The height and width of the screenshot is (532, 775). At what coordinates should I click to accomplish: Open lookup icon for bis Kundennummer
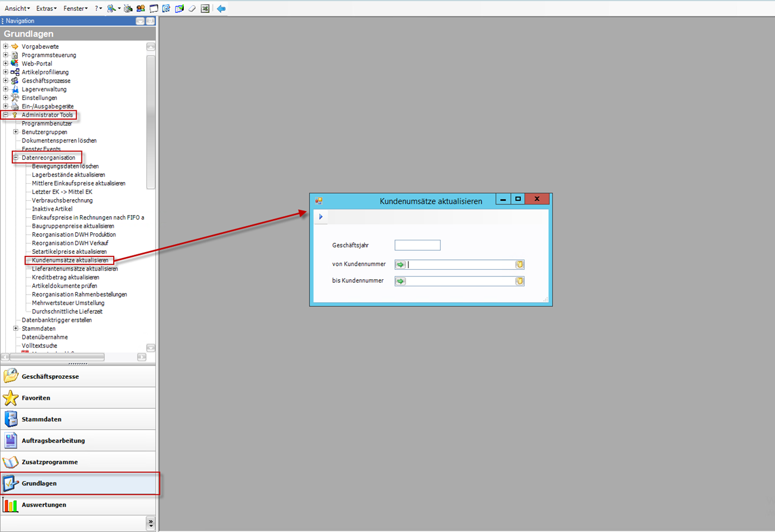[519, 282]
